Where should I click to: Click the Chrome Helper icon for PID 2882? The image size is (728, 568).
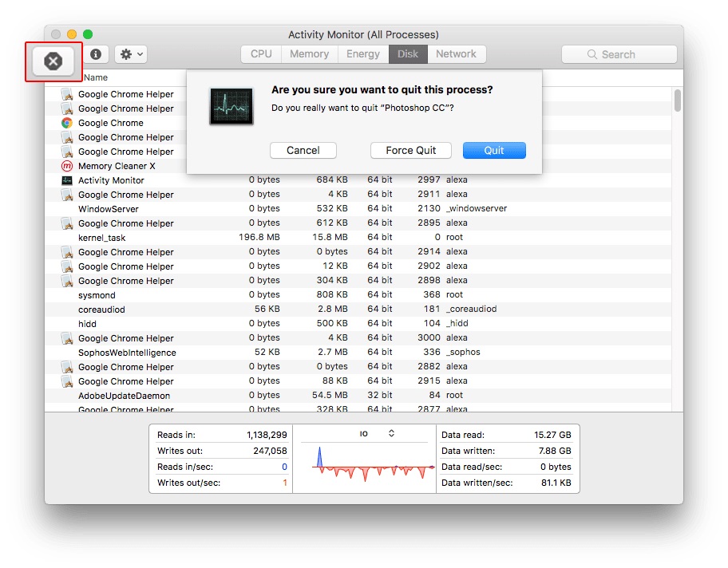(x=67, y=368)
